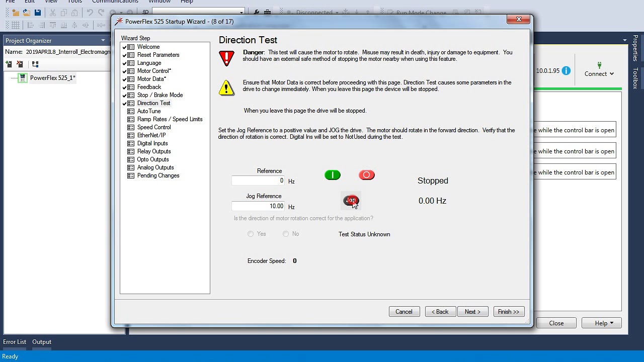Viewport: 644px width, 362px height.
Task: Click the network tree icon in Project Organizer
Action: [x=35, y=64]
